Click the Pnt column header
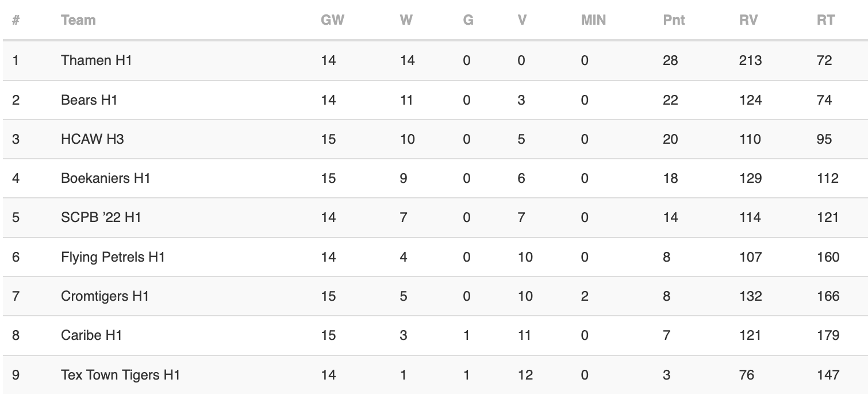 pos(674,20)
